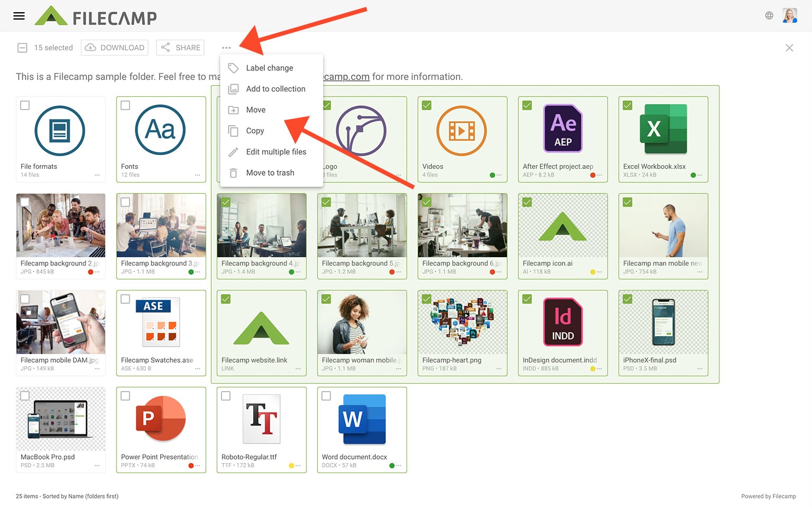This screenshot has height=508, width=812.
Task: Open options dots for MacBook Pro.psd
Action: (x=97, y=466)
